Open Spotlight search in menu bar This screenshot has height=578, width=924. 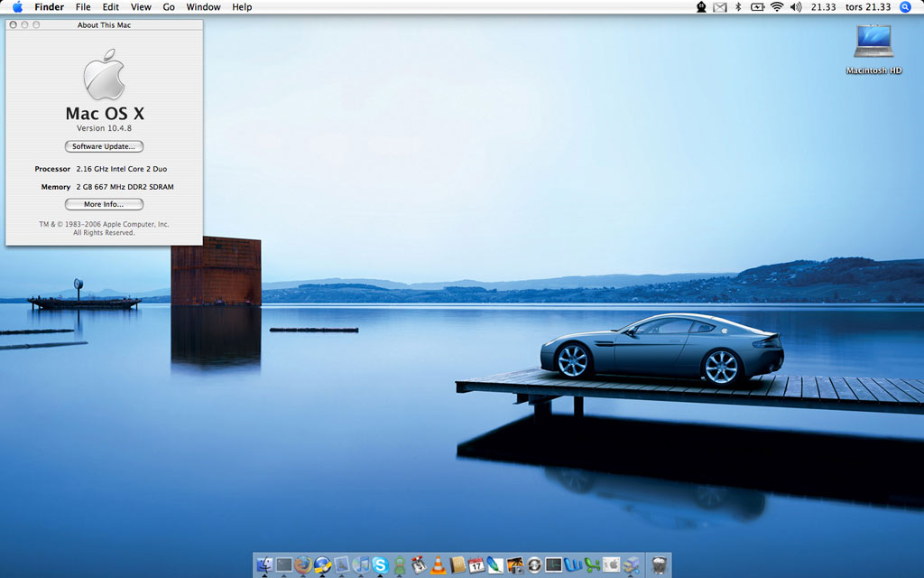click(906, 7)
